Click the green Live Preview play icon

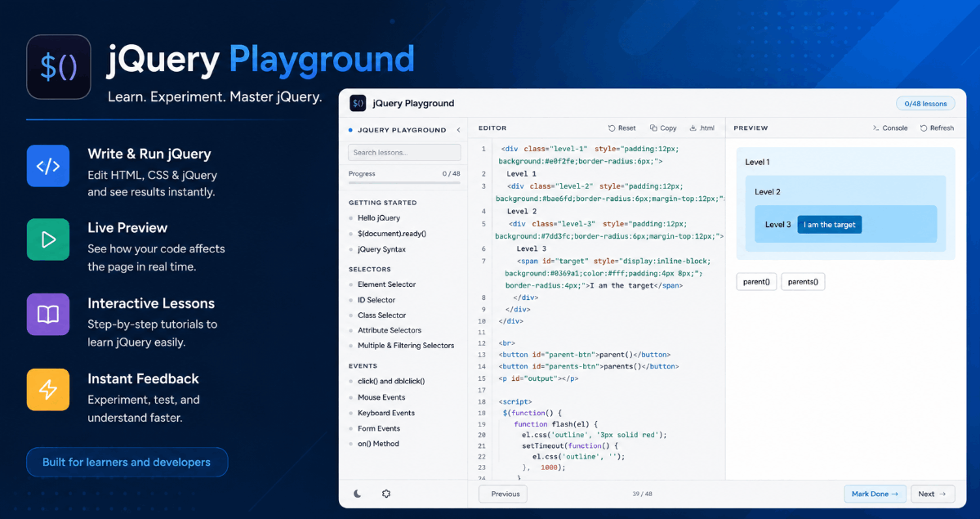48,239
